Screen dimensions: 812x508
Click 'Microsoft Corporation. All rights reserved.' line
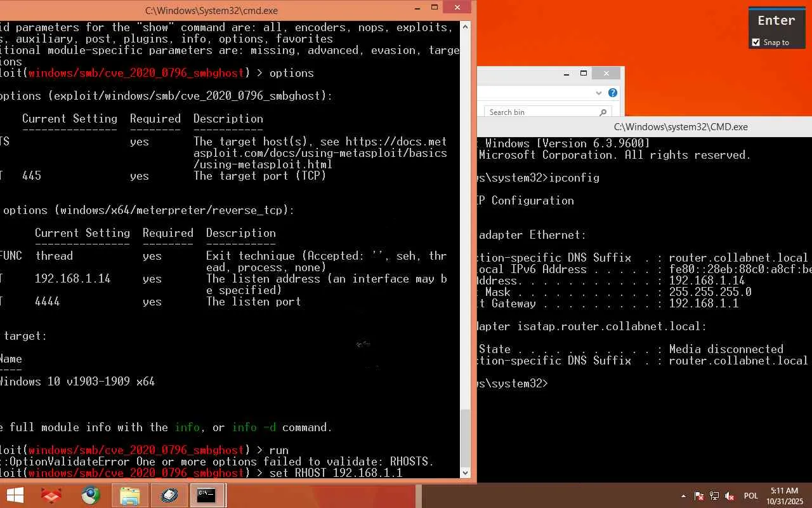coord(615,155)
